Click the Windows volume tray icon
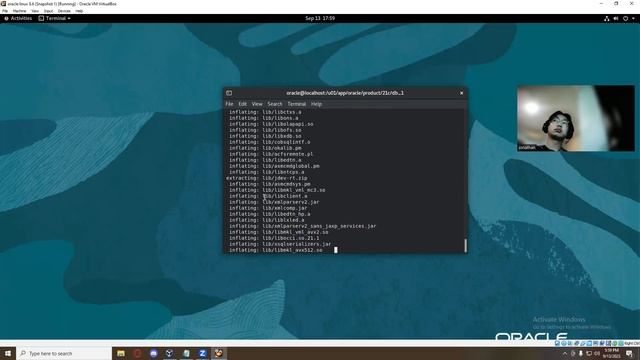The image size is (640, 360). (597, 354)
